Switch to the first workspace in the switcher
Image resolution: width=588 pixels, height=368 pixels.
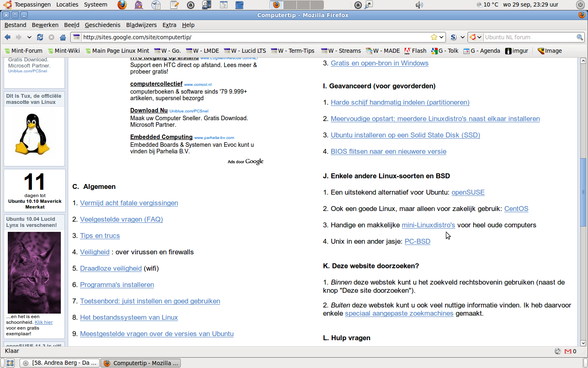click(x=276, y=5)
